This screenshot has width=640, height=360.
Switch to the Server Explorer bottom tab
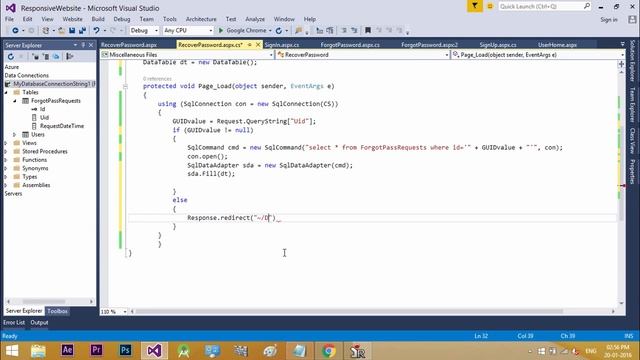24,311
